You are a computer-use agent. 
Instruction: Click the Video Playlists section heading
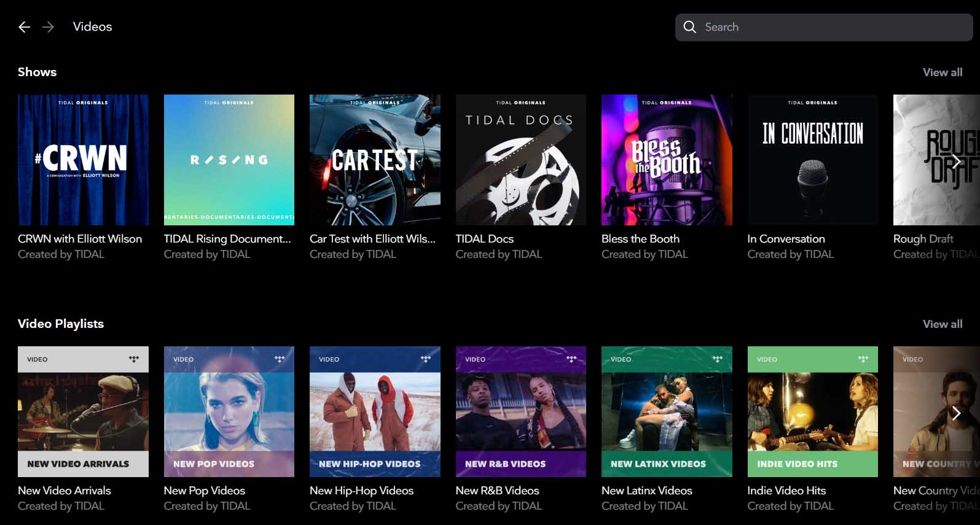tap(61, 324)
